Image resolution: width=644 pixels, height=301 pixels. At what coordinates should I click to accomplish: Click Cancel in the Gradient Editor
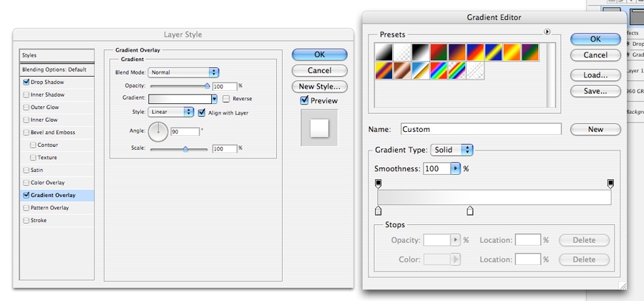coord(595,55)
